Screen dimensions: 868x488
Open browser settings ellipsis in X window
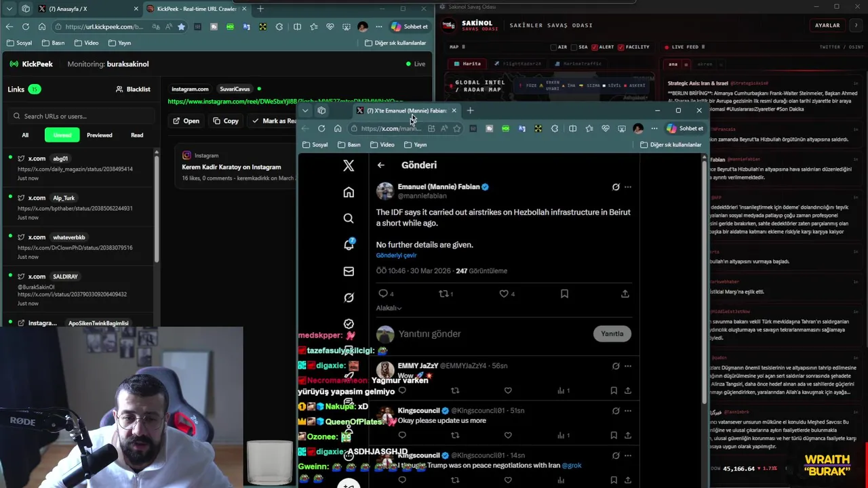point(654,129)
